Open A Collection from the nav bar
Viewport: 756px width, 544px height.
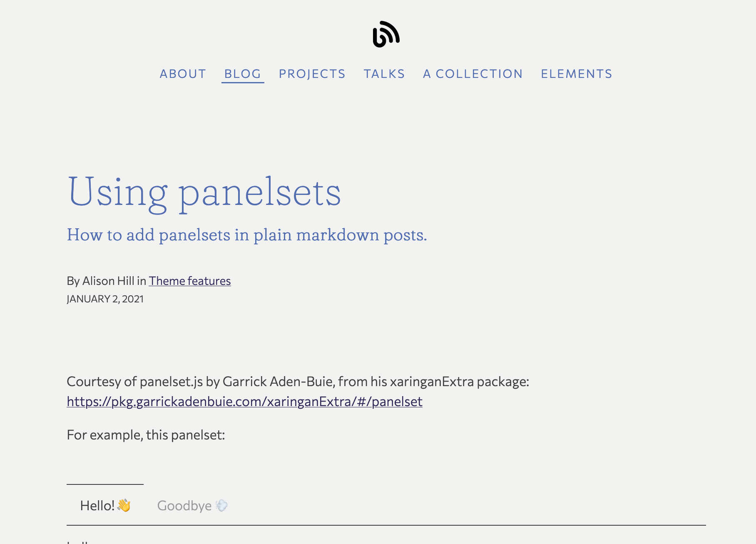[x=473, y=74]
